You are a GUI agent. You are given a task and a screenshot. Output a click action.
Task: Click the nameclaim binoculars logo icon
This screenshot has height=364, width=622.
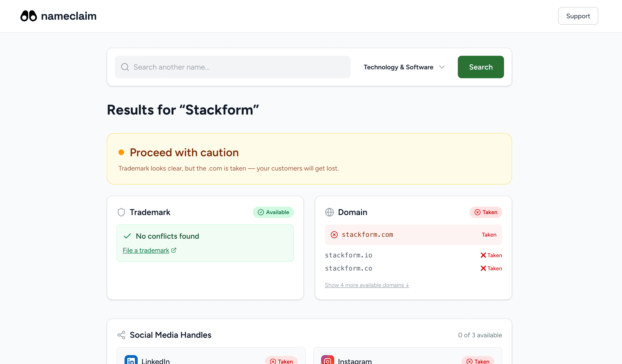click(29, 16)
